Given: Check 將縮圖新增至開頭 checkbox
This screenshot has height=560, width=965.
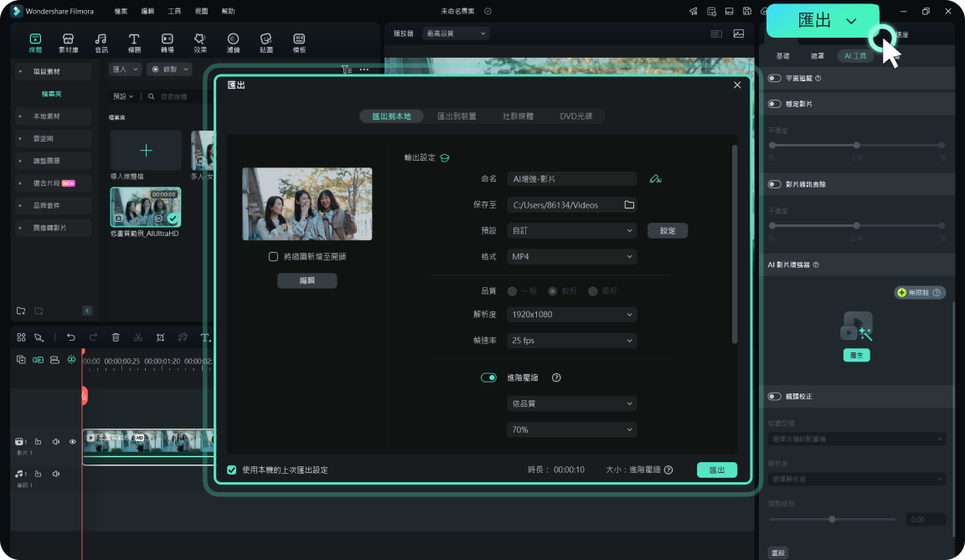Looking at the screenshot, I should click(273, 256).
